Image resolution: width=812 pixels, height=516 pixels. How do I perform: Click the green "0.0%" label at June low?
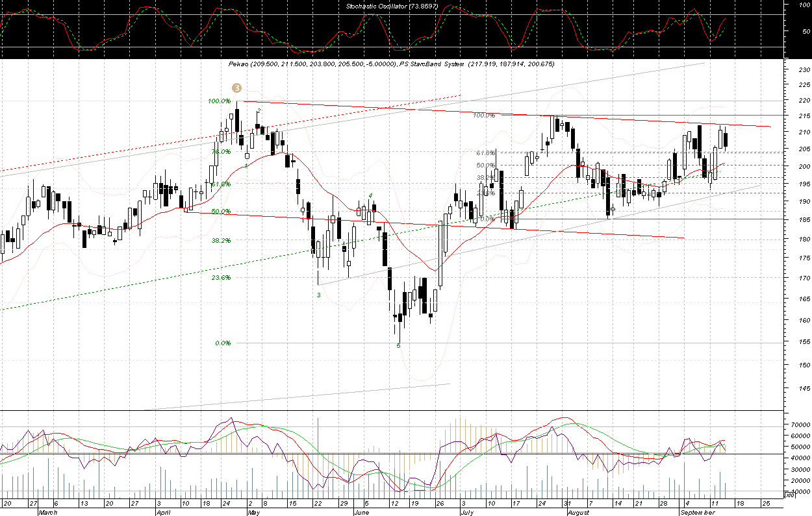point(223,343)
